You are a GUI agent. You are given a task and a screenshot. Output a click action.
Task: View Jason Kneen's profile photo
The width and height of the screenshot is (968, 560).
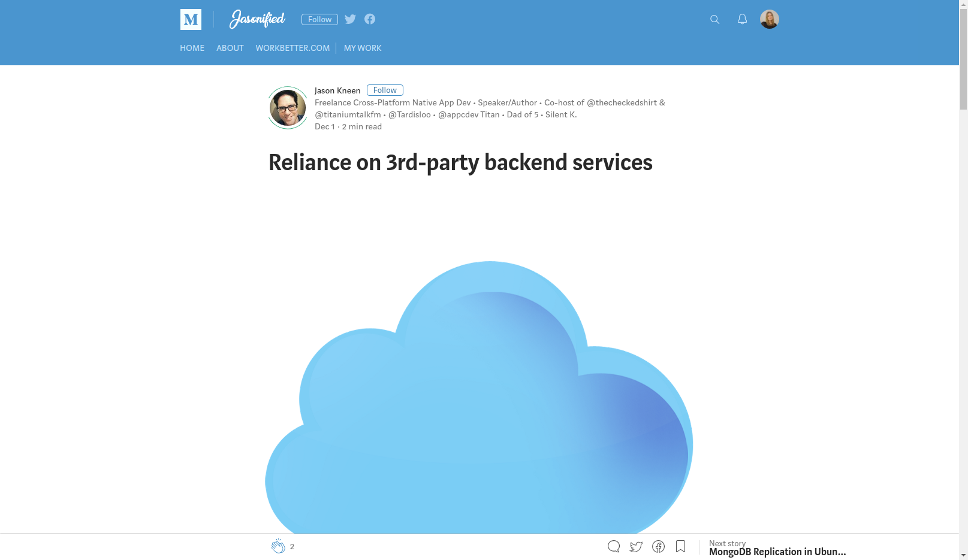(x=288, y=108)
